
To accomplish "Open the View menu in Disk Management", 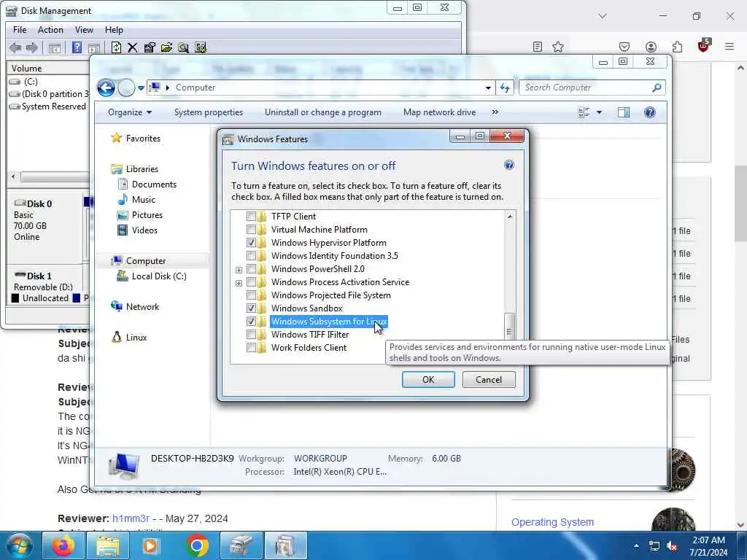I will click(84, 29).
